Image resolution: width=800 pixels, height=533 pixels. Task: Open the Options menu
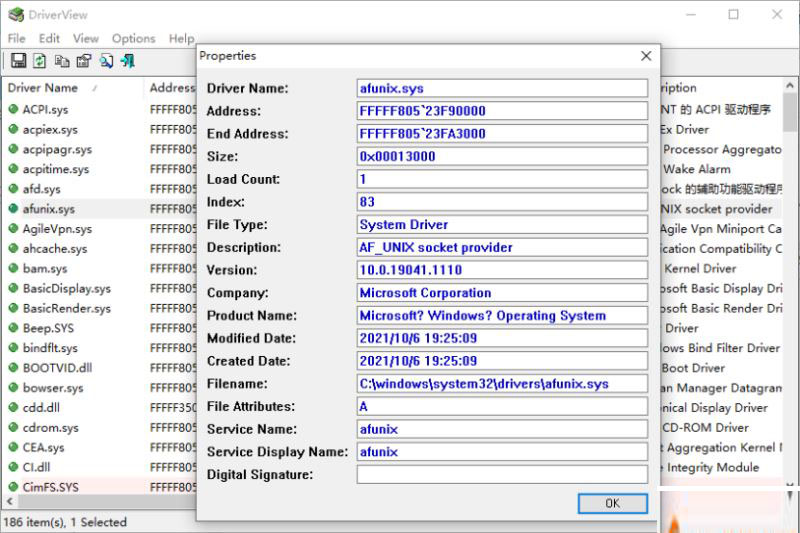134,38
